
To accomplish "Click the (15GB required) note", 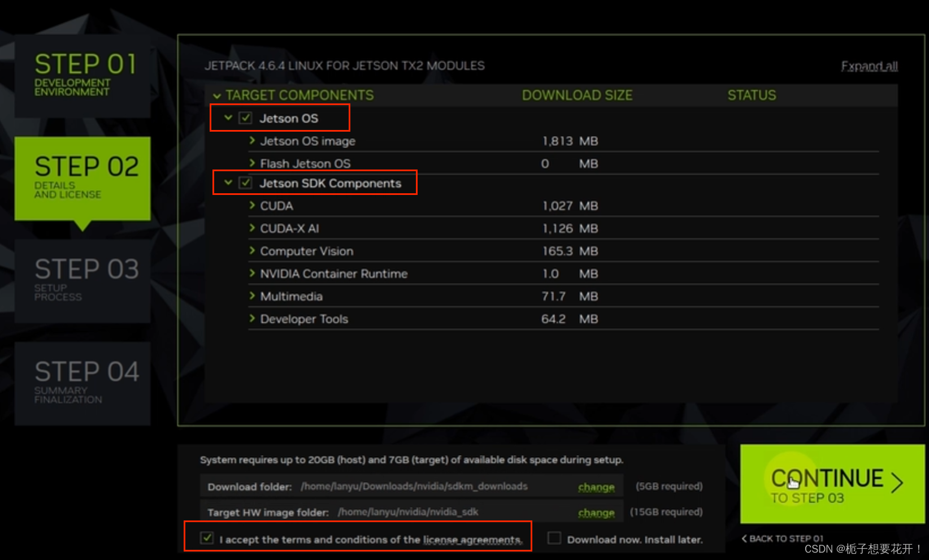I will [x=666, y=511].
